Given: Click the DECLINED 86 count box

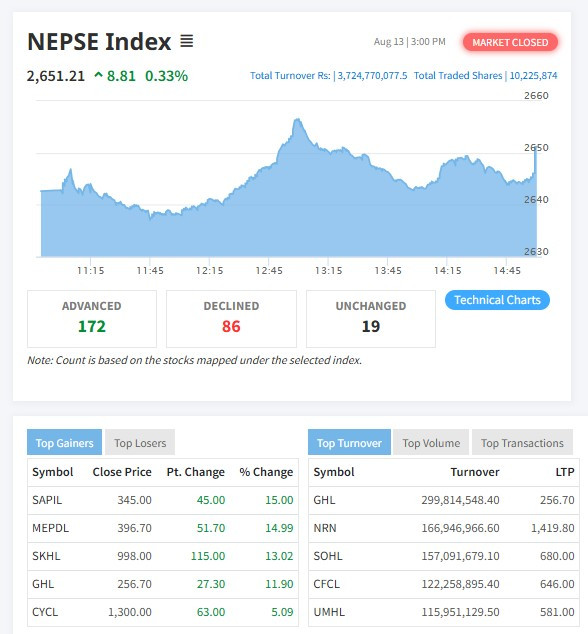Looking at the screenshot, I should 231,319.
